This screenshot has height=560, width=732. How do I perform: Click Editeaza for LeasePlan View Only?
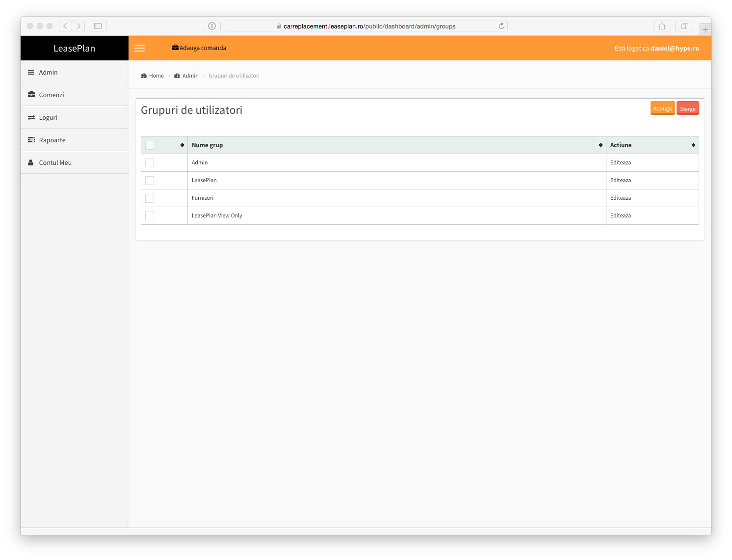click(620, 215)
